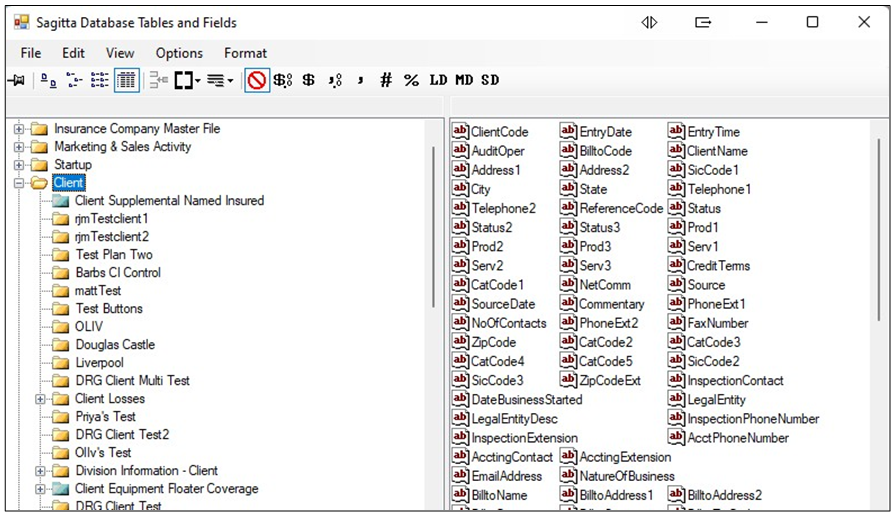Select the NetComm field
The height and width of the screenshot is (514, 896).
coord(605,285)
